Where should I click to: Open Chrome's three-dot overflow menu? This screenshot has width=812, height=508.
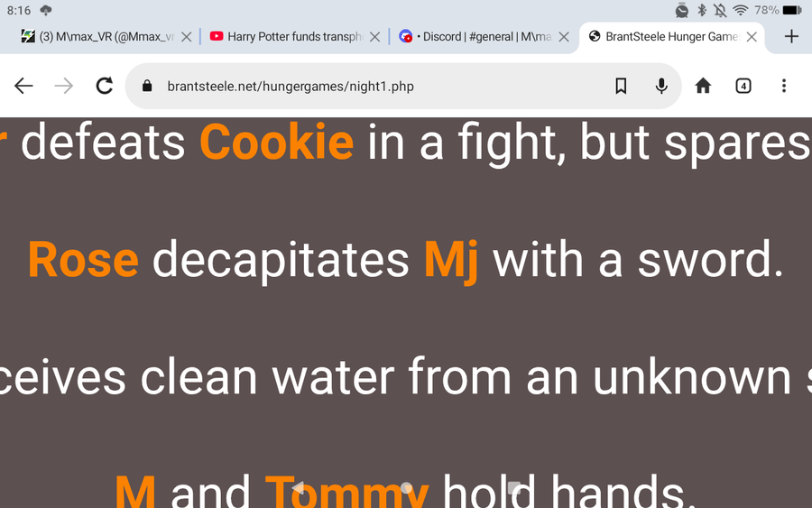coord(783,86)
